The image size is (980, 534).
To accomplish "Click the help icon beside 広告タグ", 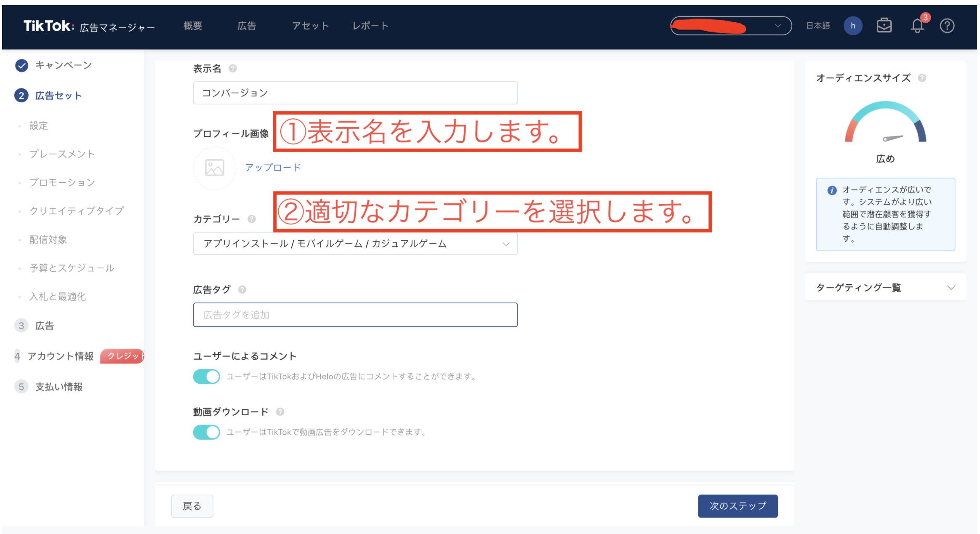I will [241, 289].
